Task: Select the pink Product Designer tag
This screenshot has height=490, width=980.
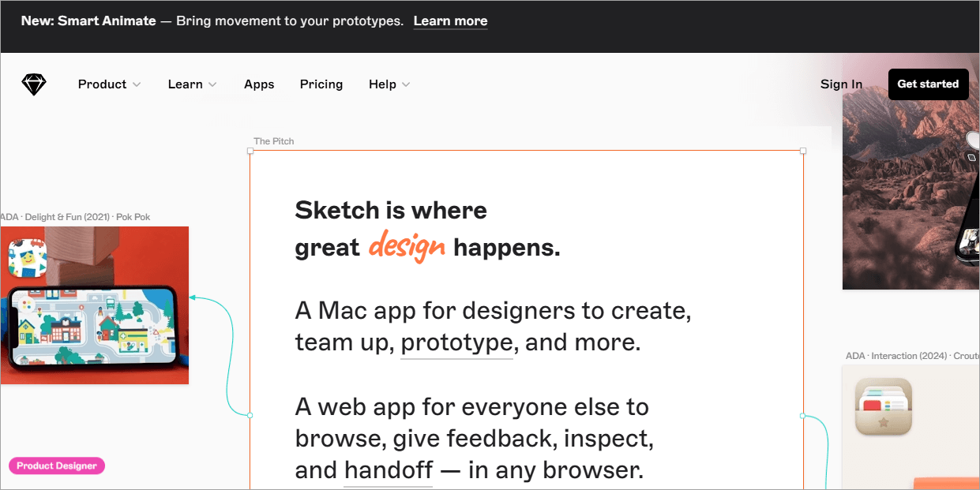Action: point(57,466)
